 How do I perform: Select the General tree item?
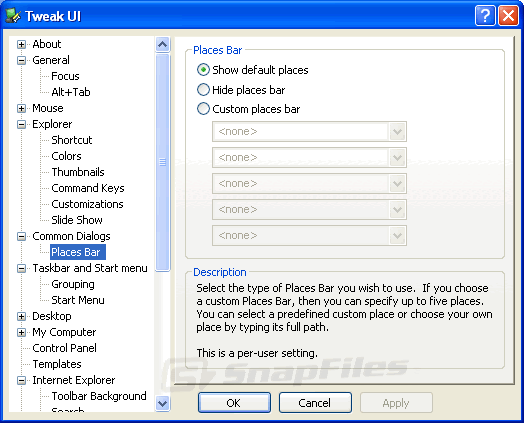pyautogui.click(x=51, y=60)
